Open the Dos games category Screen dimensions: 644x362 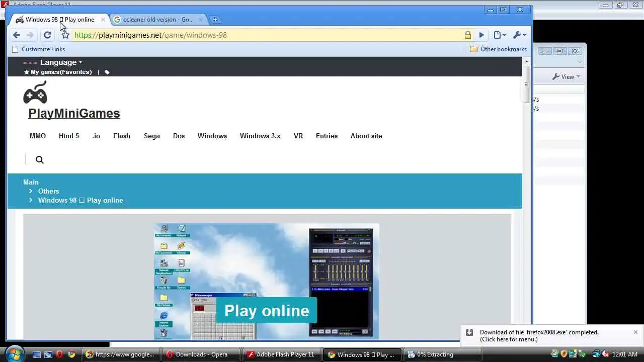tap(179, 136)
